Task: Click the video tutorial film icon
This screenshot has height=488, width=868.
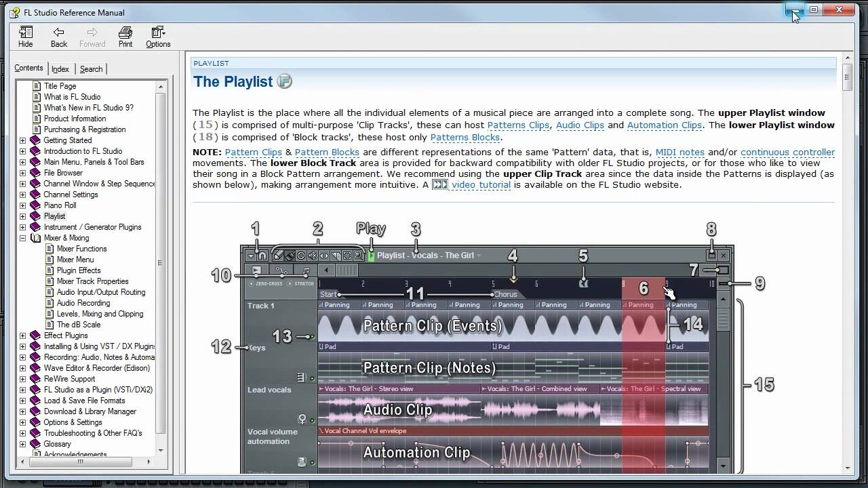Action: tap(439, 184)
